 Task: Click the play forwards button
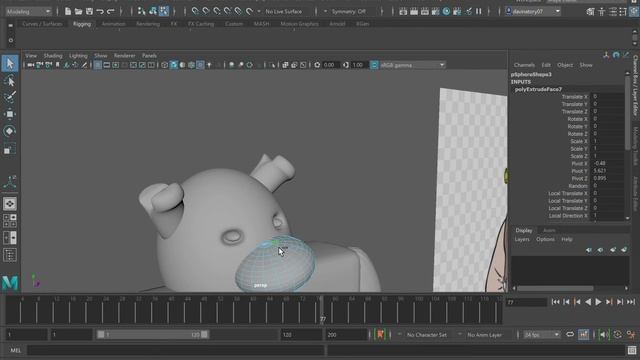(x=598, y=302)
